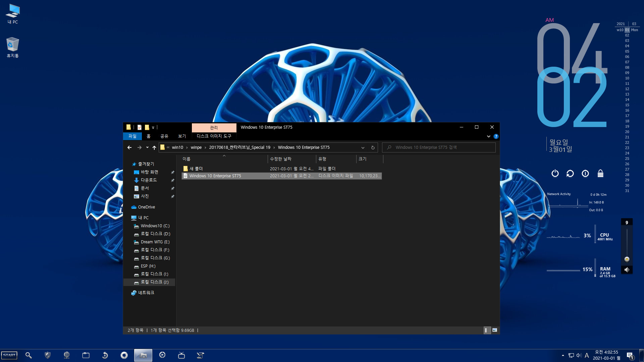Open the Dream WTG (E:) drive
The height and width of the screenshot is (362, 644).
155,242
